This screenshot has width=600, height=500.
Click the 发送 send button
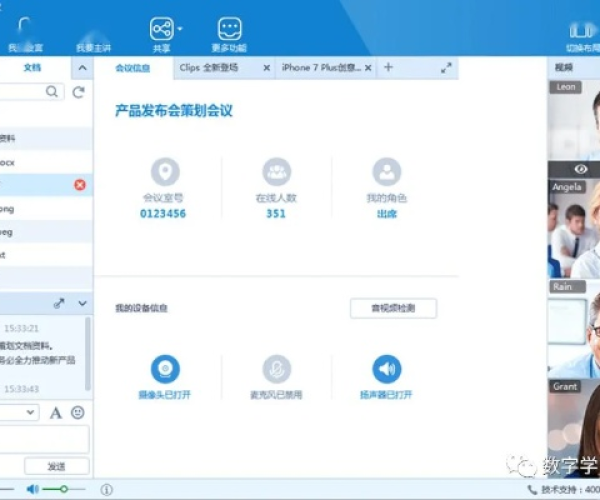tap(57, 466)
